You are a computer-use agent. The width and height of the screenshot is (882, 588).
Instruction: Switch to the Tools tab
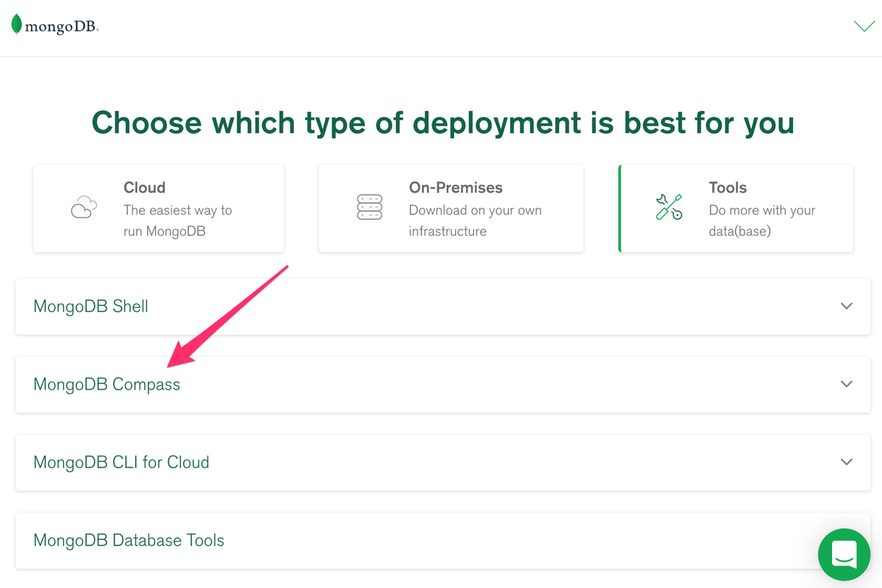click(736, 209)
